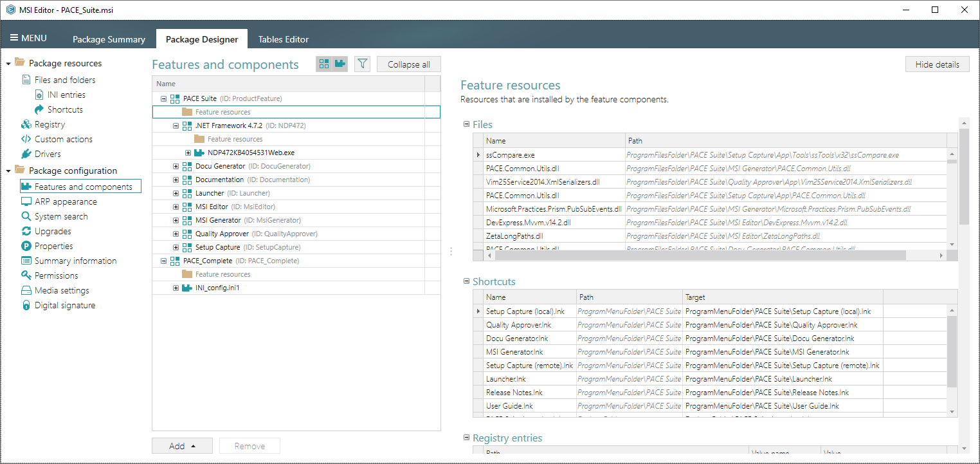980x464 pixels.
Task: Collapse the Package resources section arrow
Action: [8, 63]
